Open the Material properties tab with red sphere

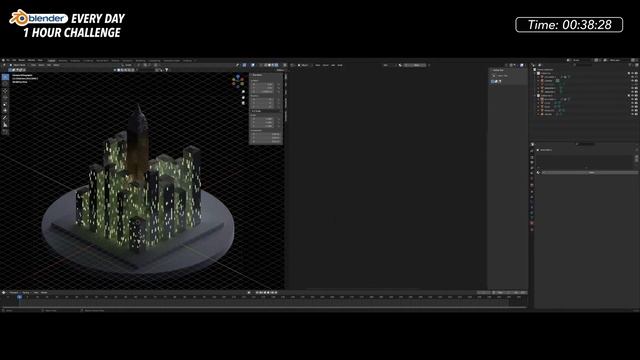tap(532, 223)
